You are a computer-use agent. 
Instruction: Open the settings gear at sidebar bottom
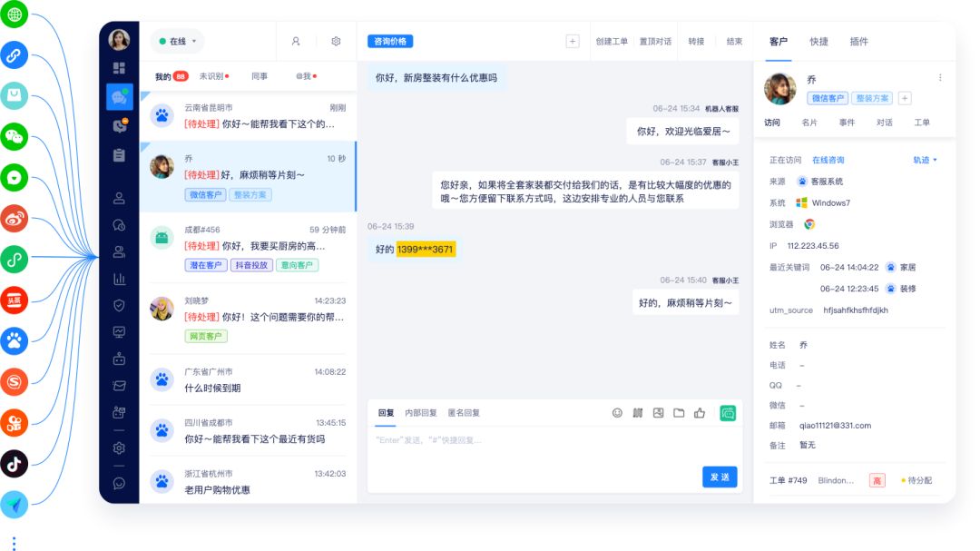pos(118,448)
